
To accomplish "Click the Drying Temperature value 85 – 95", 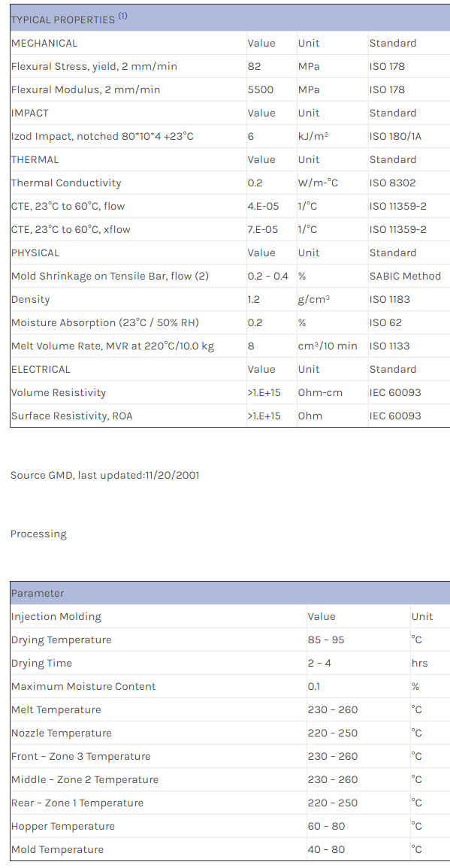I will point(326,640).
